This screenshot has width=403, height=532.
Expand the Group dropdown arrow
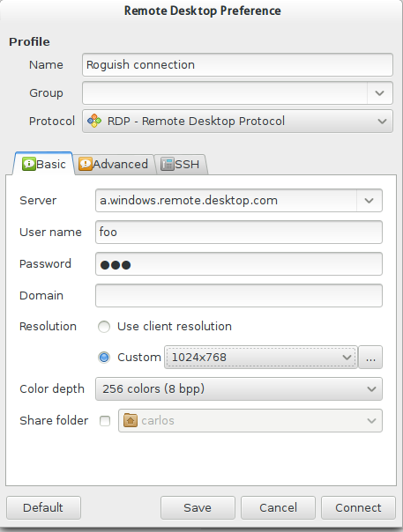point(379,93)
